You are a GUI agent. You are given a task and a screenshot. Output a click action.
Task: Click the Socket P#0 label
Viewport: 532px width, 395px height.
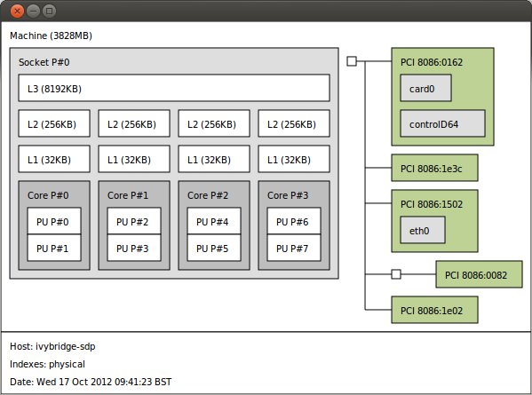(44, 62)
